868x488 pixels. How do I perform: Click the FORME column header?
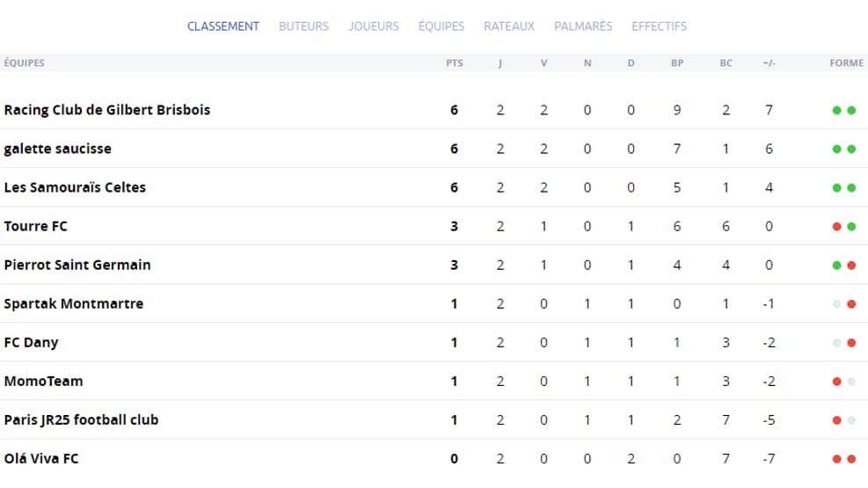[x=846, y=62]
